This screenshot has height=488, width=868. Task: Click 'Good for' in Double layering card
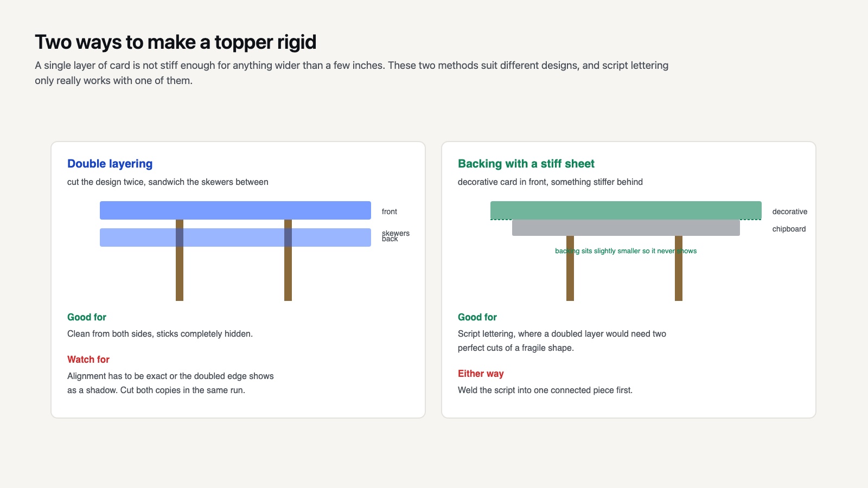click(x=87, y=317)
